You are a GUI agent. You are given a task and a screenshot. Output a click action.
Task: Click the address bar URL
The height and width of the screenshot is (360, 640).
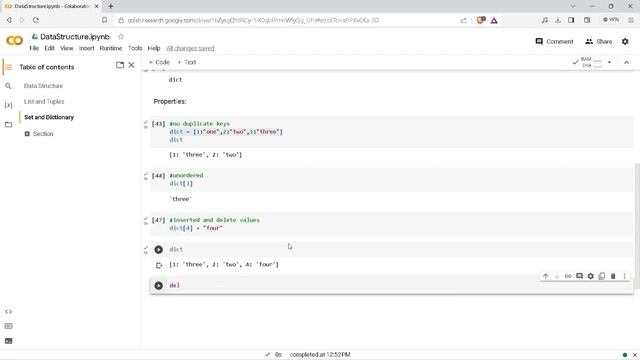253,20
